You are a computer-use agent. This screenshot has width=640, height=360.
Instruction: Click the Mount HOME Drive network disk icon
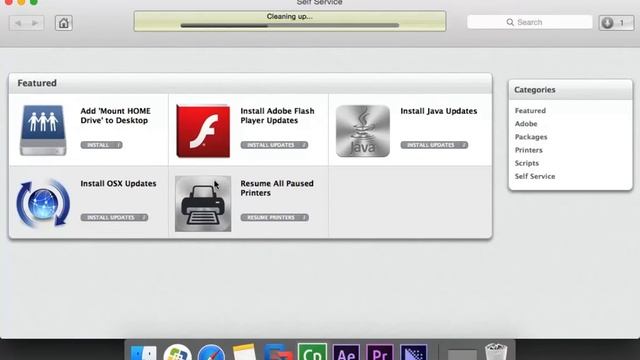(x=43, y=131)
